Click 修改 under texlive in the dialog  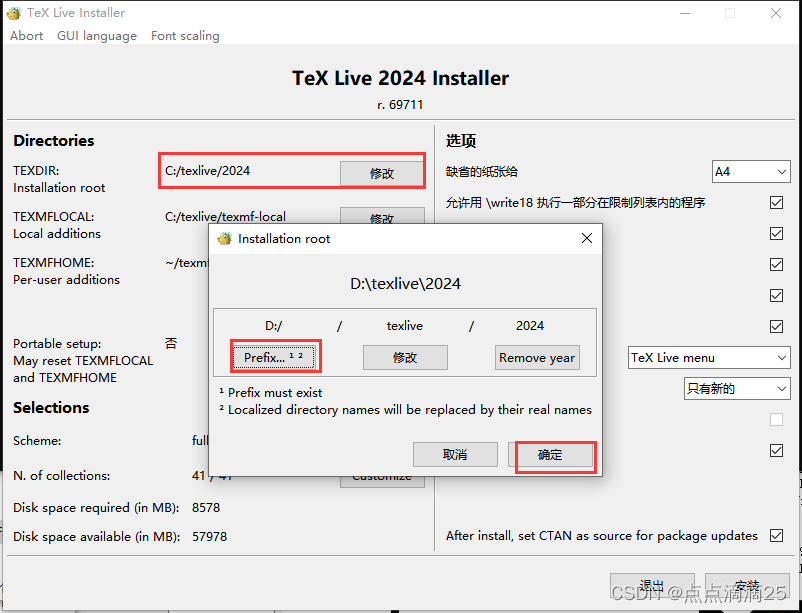point(405,357)
